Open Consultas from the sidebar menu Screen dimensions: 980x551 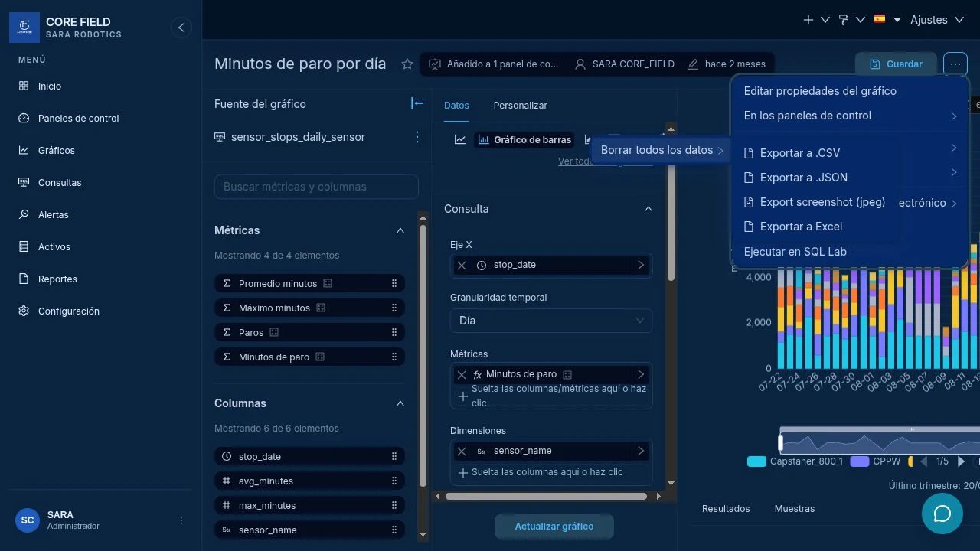[x=59, y=183]
